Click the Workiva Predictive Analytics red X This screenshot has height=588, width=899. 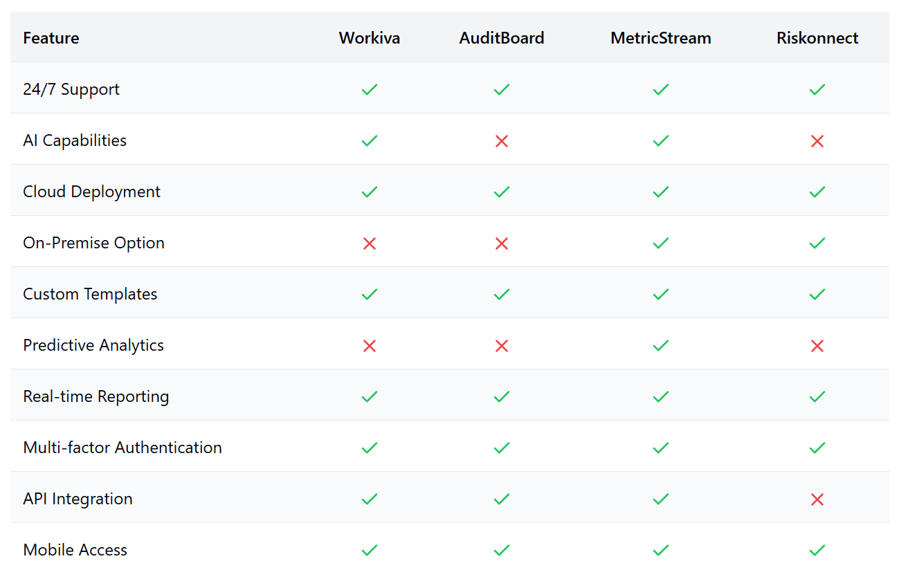(370, 345)
